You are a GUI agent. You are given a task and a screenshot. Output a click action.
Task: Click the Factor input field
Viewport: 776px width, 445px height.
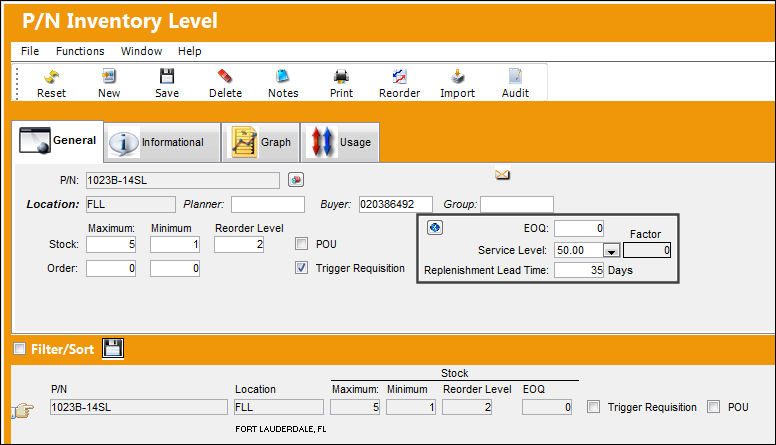pyautogui.click(x=647, y=250)
